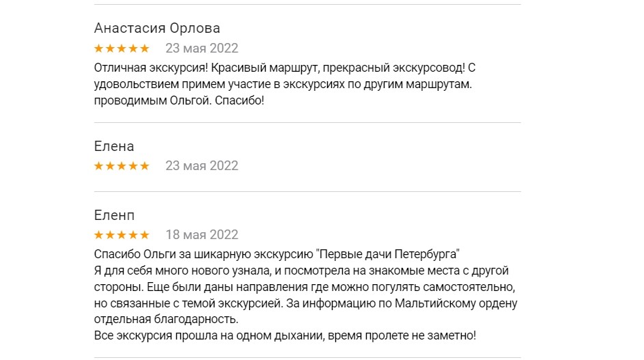This screenshot has height=360, width=644.
Task: Click the first star in Елена's rating
Action: 99,166
